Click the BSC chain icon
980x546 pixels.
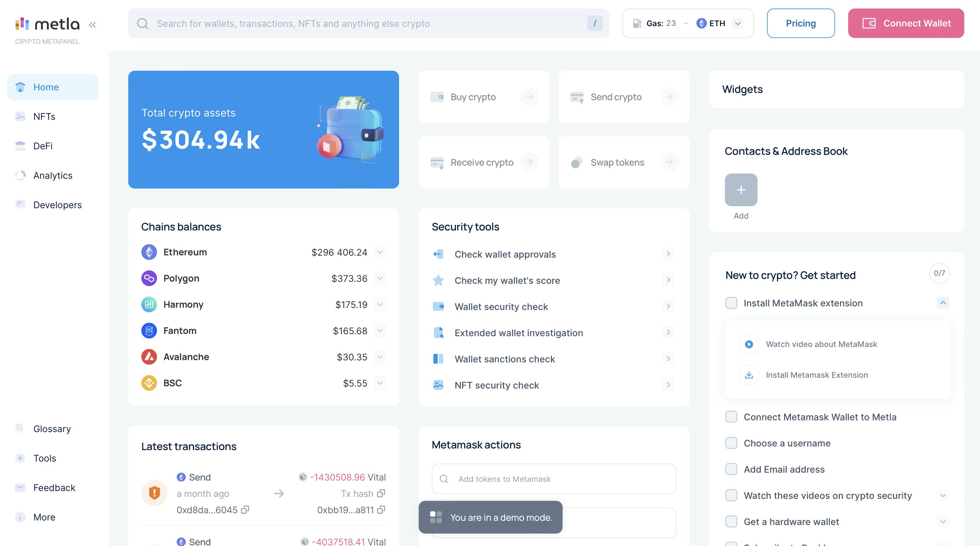pyautogui.click(x=149, y=383)
